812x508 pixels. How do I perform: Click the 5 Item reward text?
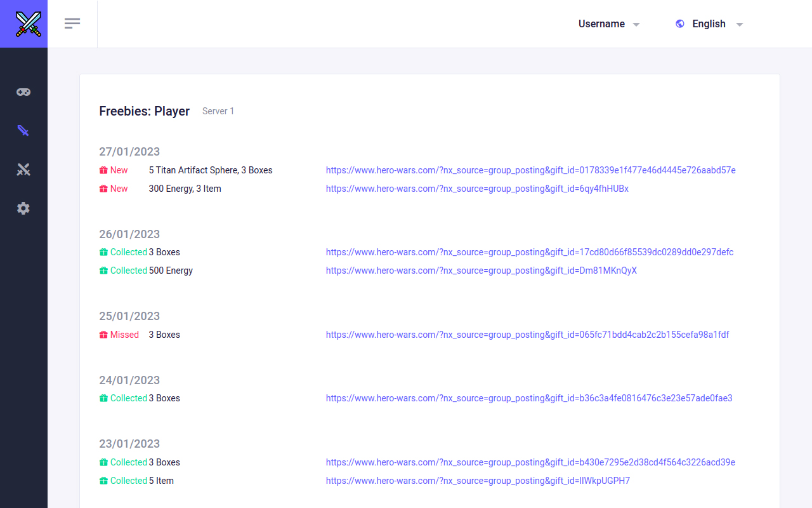(161, 481)
